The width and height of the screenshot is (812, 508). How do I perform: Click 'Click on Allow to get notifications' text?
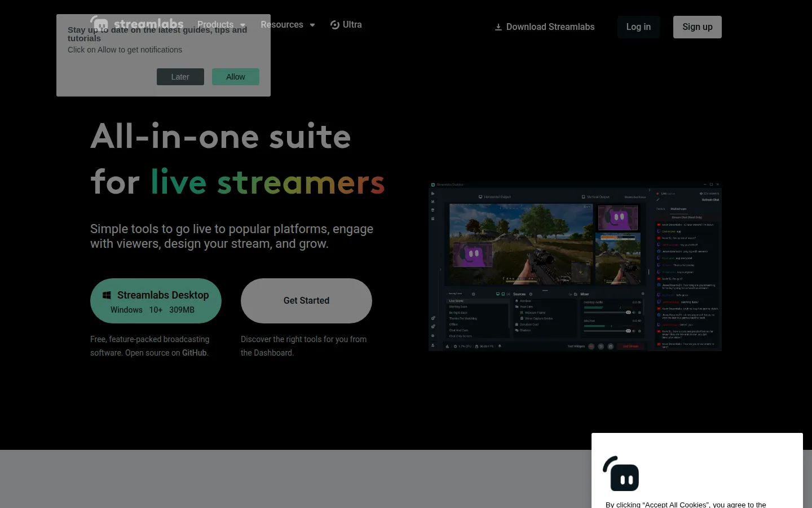(x=125, y=50)
